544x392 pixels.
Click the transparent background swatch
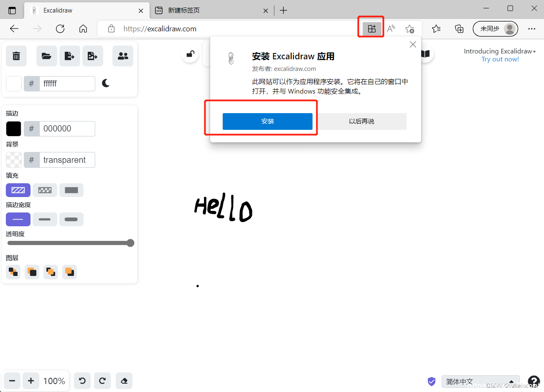pos(14,160)
